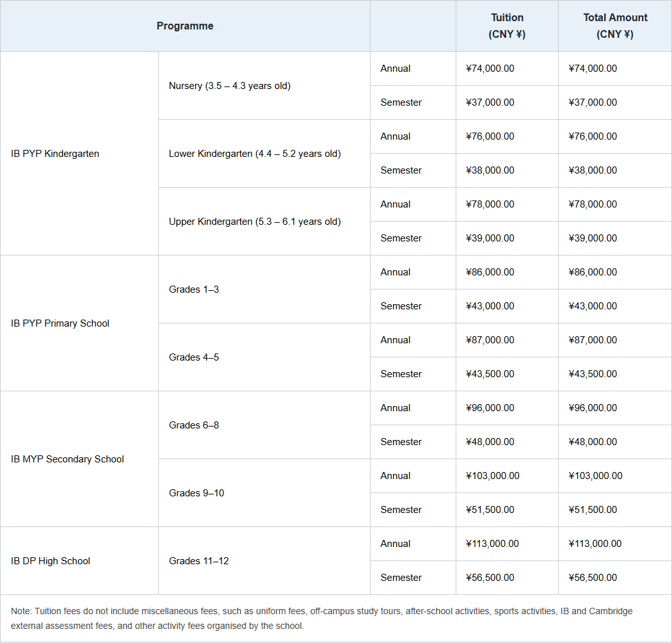This screenshot has width=672, height=643.
Task: Click "Nursery (3.5 – 4.3 years old)" cell
Action: point(264,86)
